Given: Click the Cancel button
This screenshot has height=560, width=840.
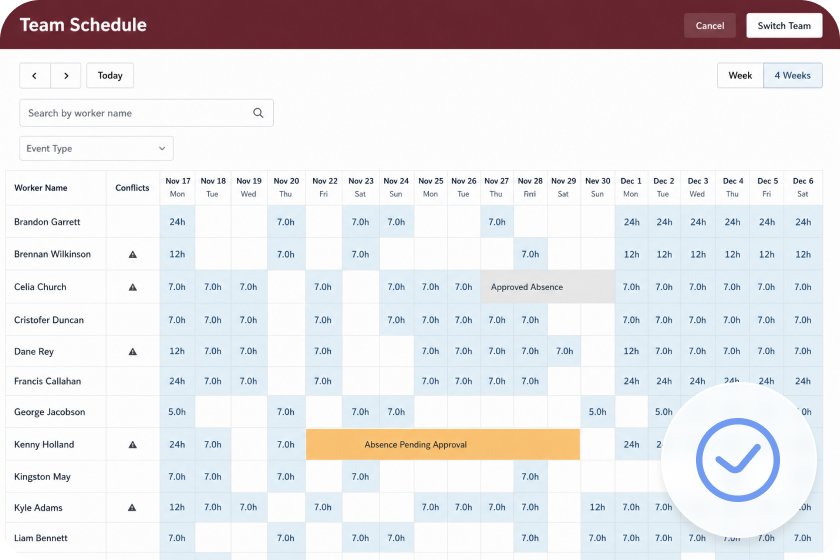Looking at the screenshot, I should pyautogui.click(x=710, y=26).
